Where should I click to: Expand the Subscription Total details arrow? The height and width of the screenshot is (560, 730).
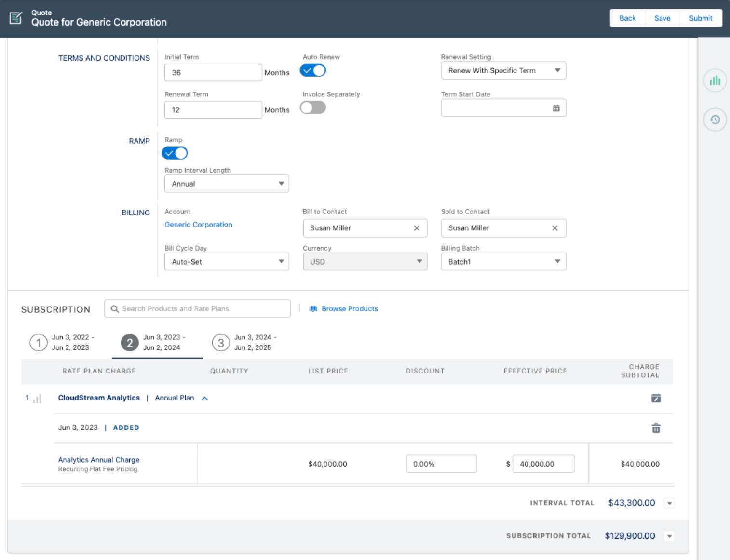click(669, 536)
